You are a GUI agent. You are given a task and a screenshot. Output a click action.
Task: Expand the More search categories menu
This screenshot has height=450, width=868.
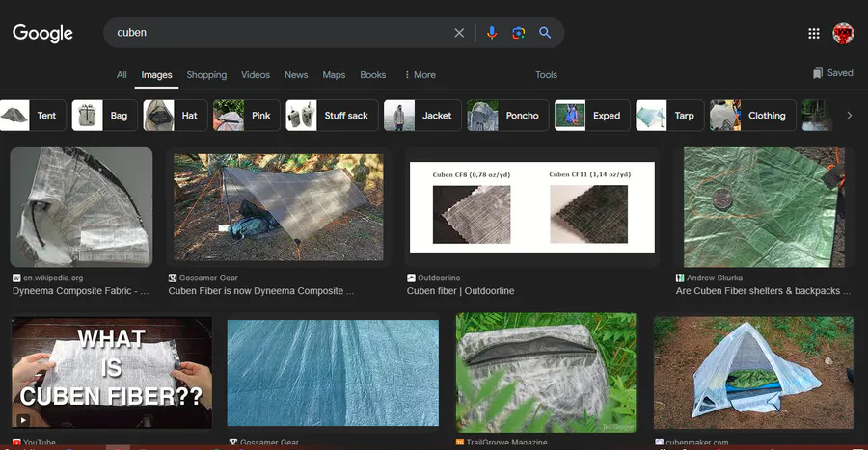pos(420,74)
